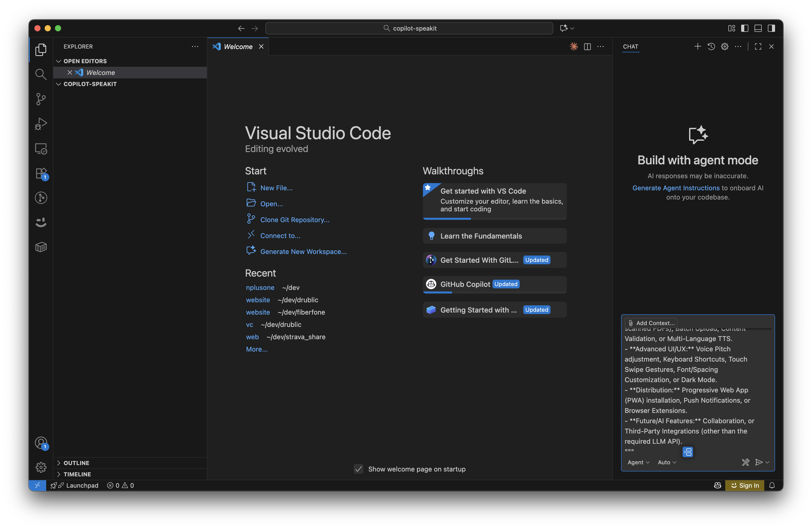
Task: Click the split editor right icon
Action: [x=587, y=47]
